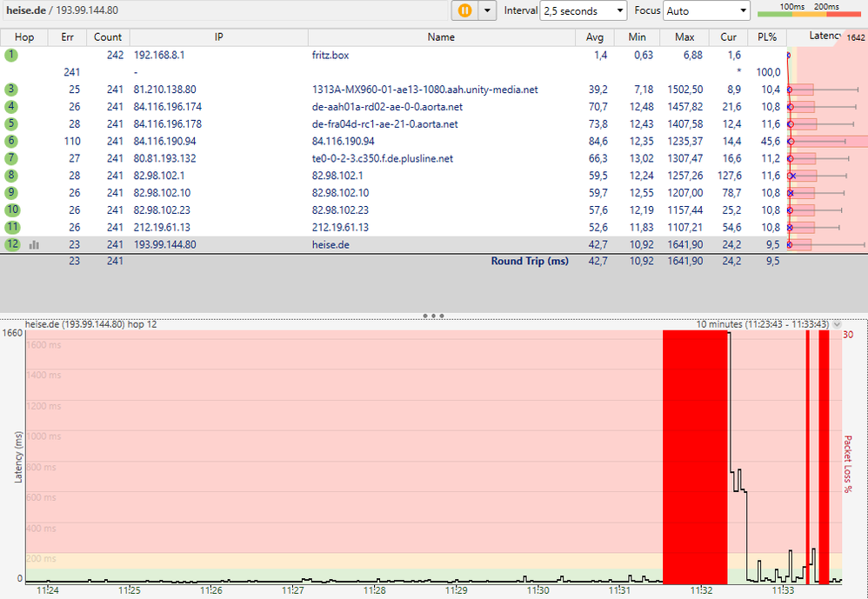Click the thin red packet loss bar after 11:33
868x599 pixels.
pos(808,456)
